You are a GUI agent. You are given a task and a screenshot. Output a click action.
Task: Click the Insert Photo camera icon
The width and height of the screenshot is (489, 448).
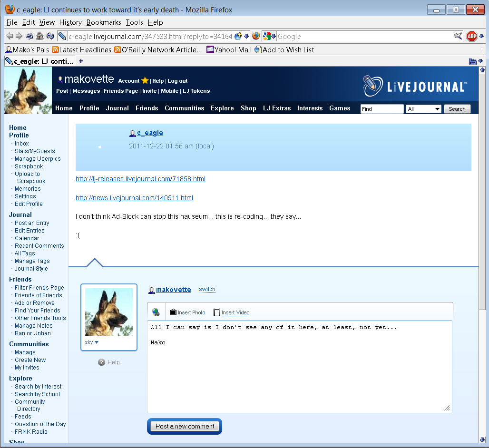point(174,312)
